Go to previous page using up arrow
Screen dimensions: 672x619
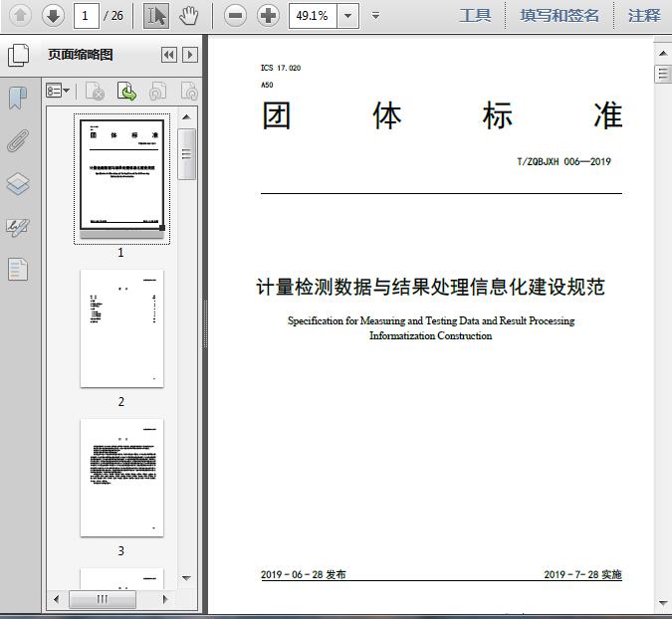[21, 15]
